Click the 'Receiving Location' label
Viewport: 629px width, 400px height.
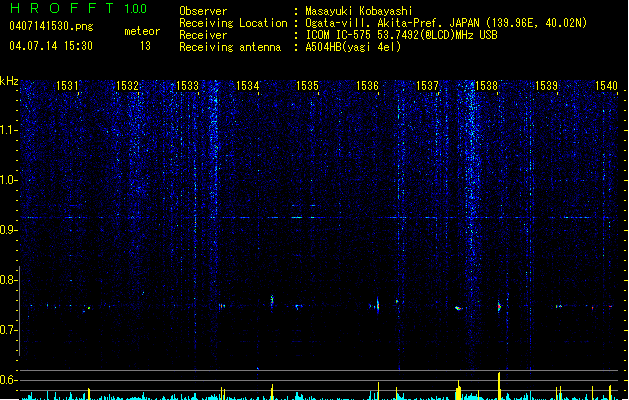[233, 23]
